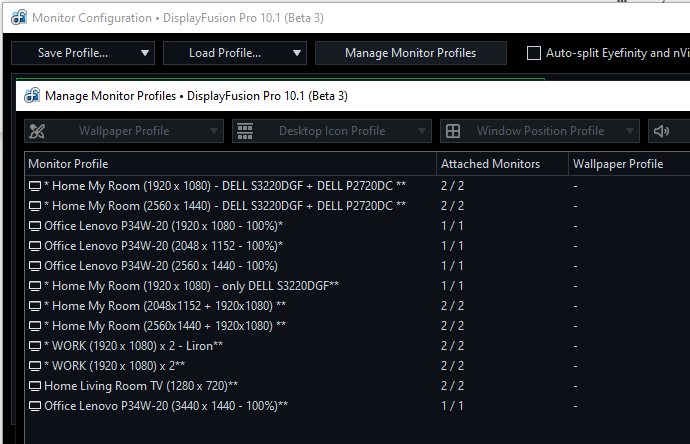Viewport: 690px width, 444px height.
Task: Click the DisplayFusion icon in Manage Monitor Profiles title bar
Action: 30,96
